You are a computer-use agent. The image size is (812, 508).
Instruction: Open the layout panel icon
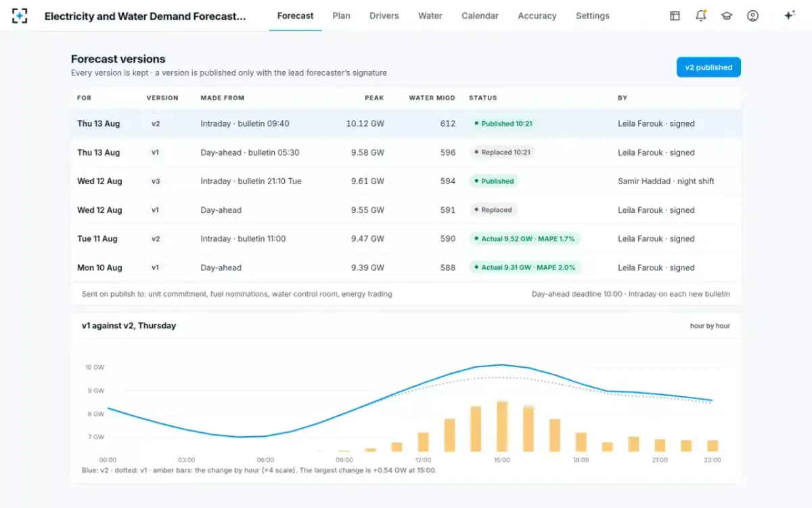tap(675, 16)
